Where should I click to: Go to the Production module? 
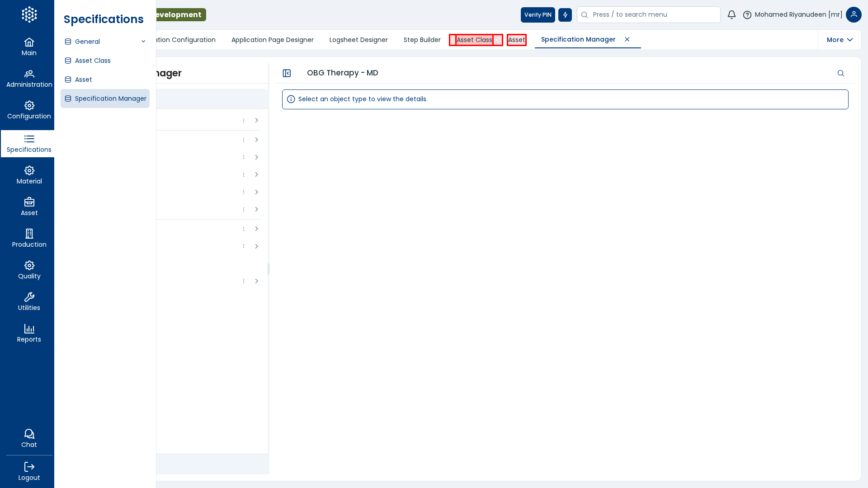tap(29, 239)
